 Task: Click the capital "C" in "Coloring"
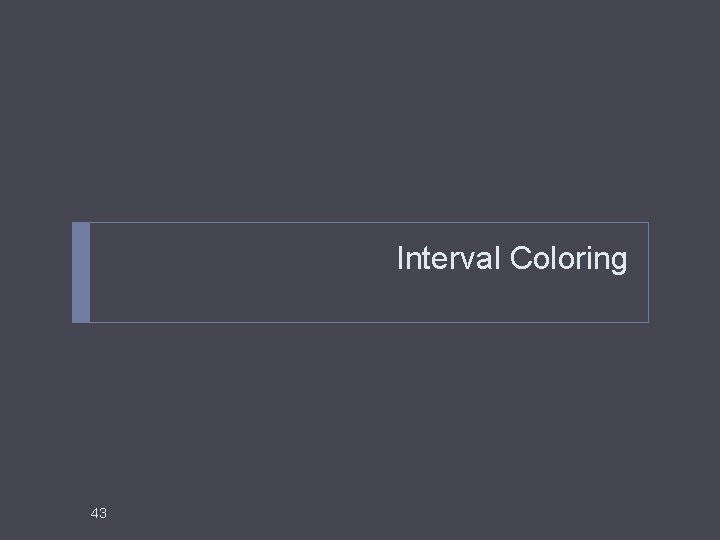(x=520, y=259)
